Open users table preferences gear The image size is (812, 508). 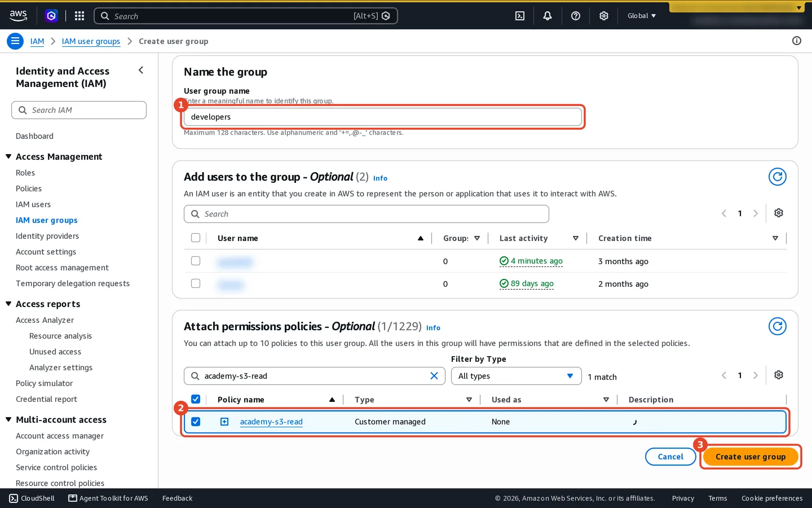[x=779, y=213]
